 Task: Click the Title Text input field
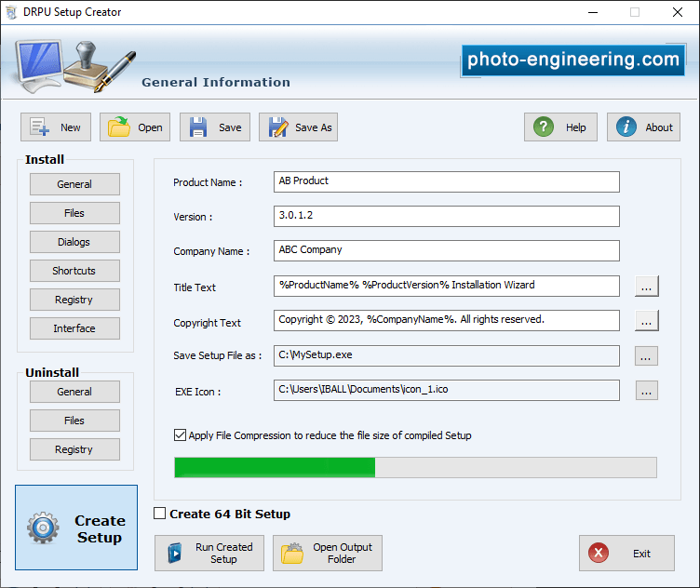pyautogui.click(x=447, y=286)
